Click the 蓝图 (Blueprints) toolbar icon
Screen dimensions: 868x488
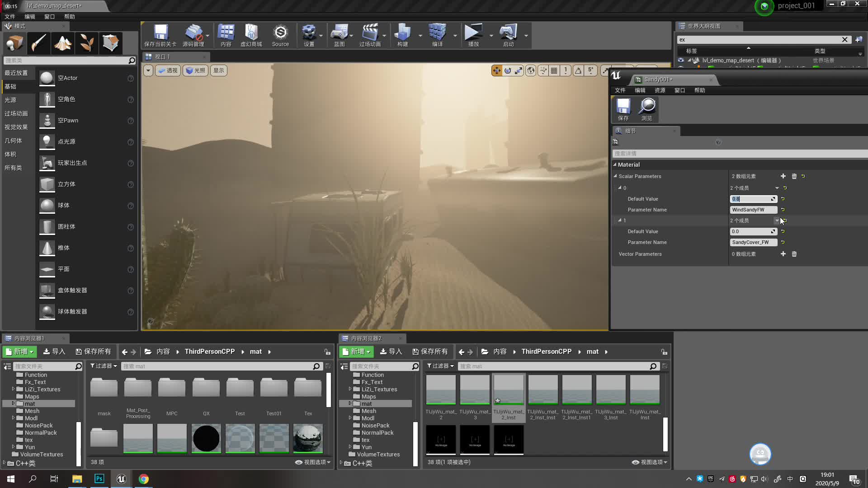340,35
